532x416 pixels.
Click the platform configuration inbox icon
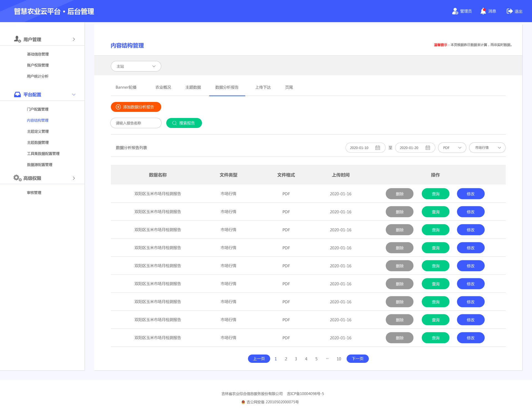point(17,95)
